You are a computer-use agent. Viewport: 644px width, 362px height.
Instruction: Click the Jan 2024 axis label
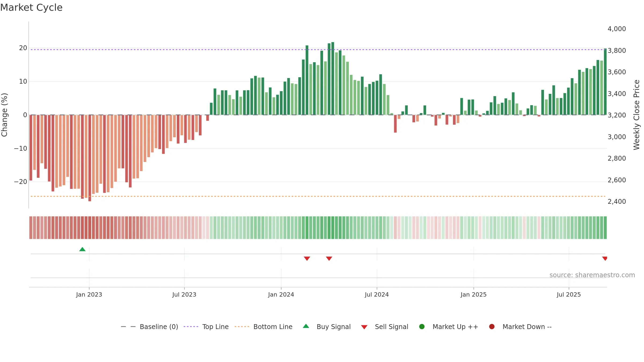281,294
